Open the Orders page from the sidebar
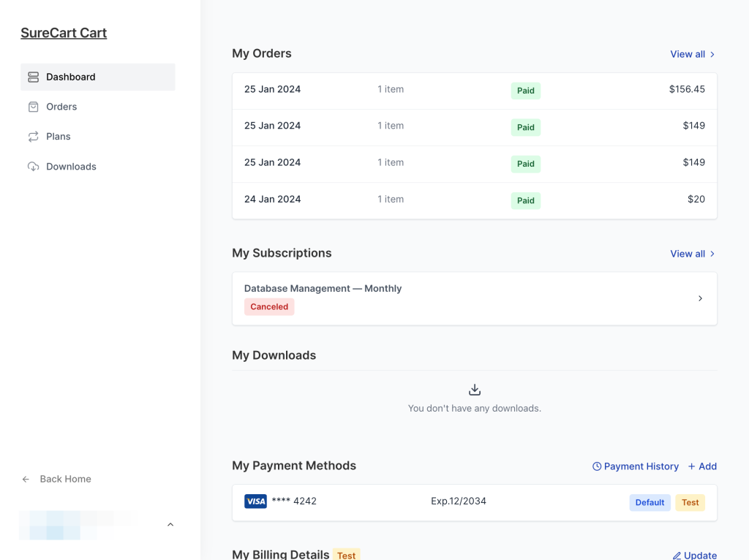This screenshot has height=560, width=749. pyautogui.click(x=61, y=106)
